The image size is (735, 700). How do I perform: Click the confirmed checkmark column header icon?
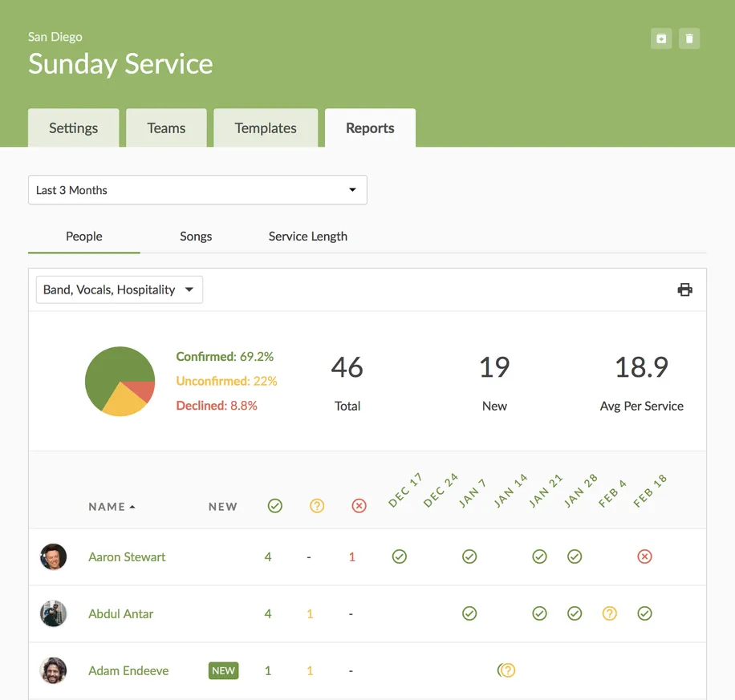(275, 506)
